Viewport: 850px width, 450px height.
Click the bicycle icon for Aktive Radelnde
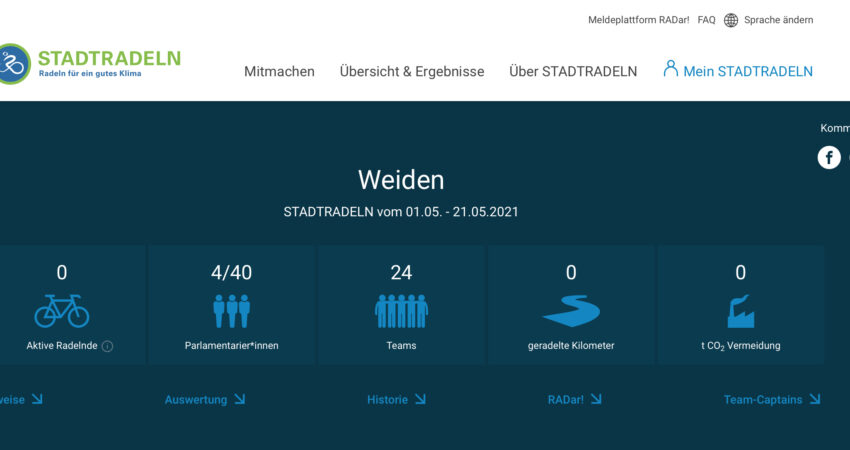coord(62,311)
